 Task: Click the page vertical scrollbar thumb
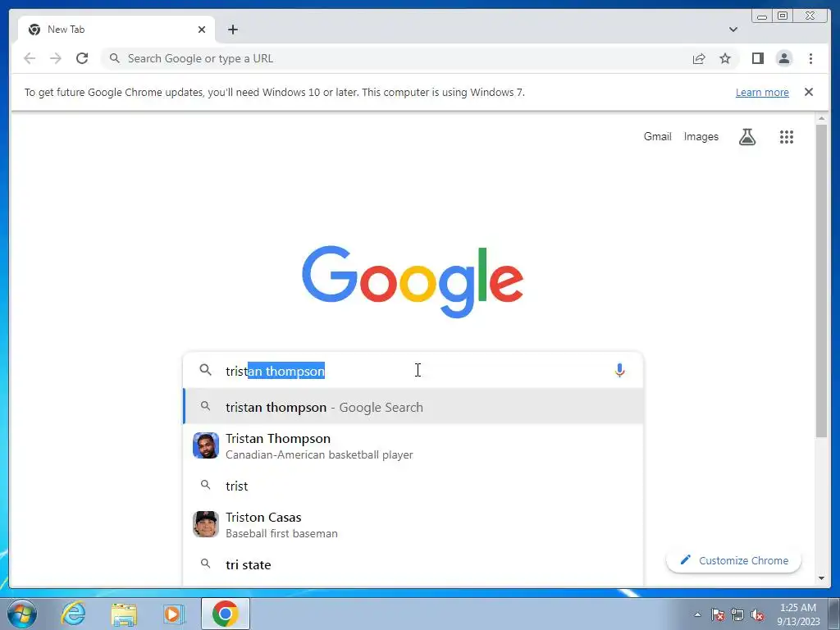tap(821, 281)
